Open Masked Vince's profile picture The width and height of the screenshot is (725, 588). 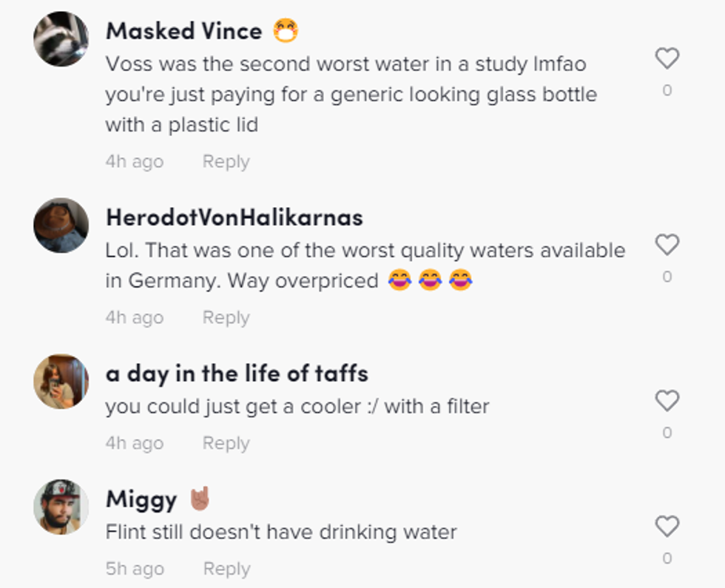[x=61, y=38]
